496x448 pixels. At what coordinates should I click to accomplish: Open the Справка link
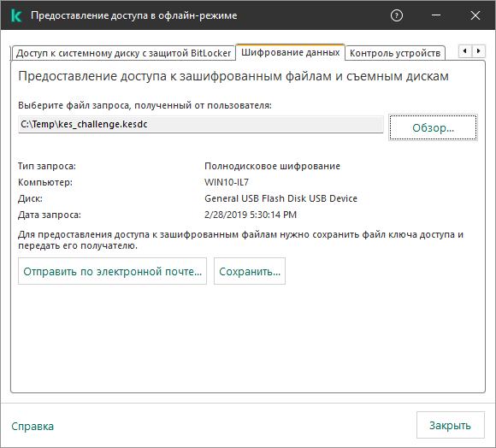click(32, 426)
